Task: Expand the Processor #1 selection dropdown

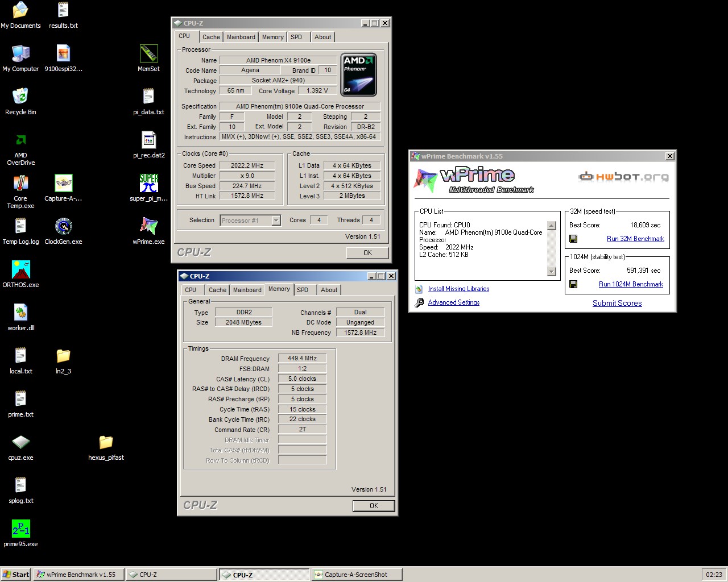Action: 276,221
